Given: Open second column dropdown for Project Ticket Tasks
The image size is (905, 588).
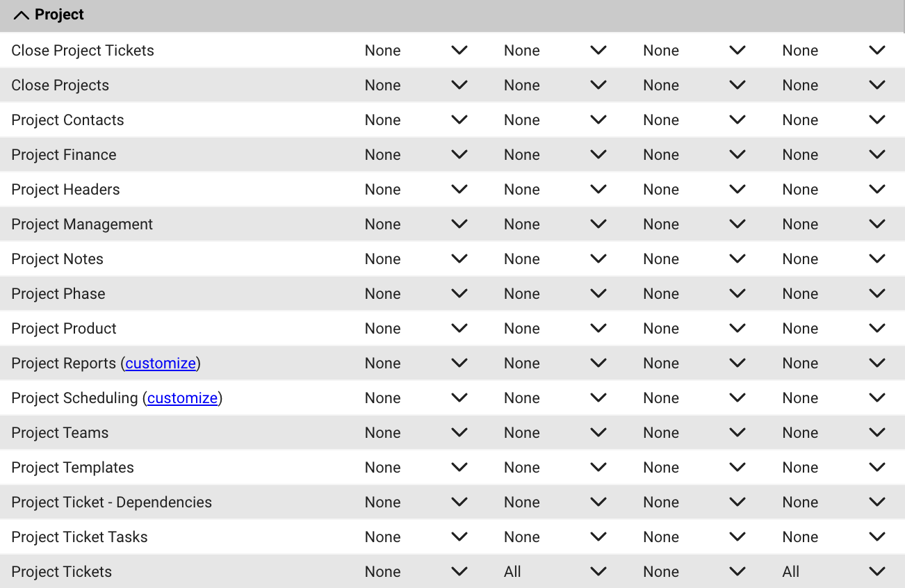Looking at the screenshot, I should (x=598, y=537).
